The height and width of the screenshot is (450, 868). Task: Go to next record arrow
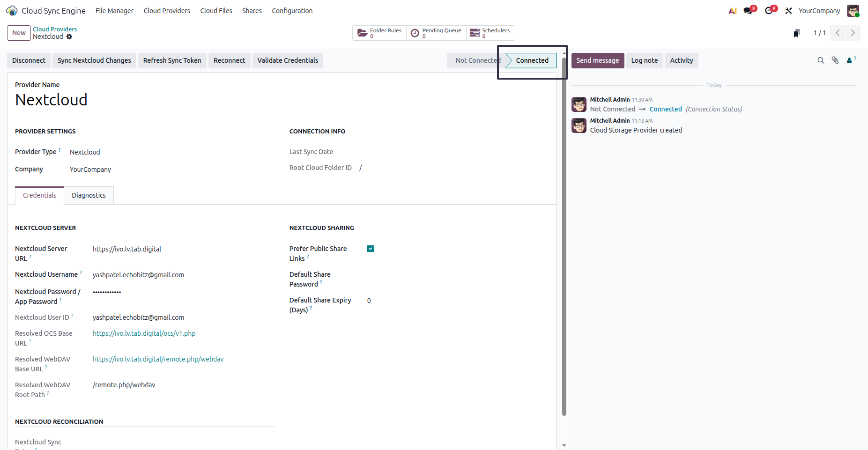853,33
